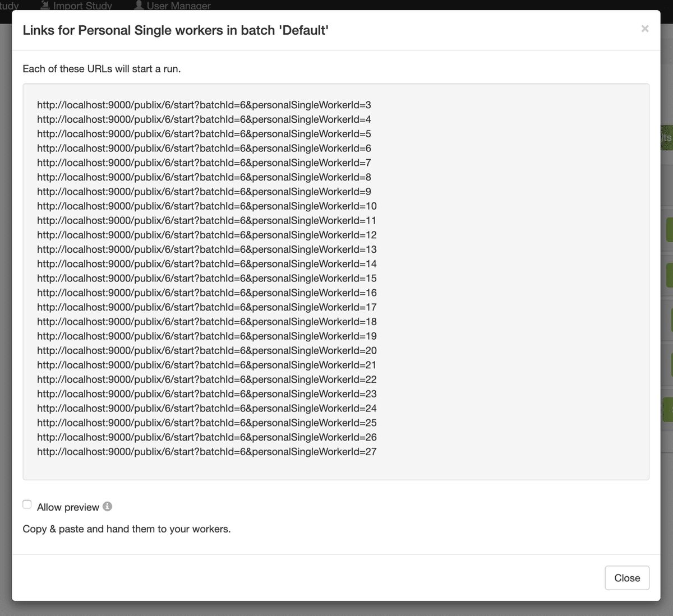Click the User Manager person icon
Viewport: 673px width, 616px height.
[x=139, y=5]
